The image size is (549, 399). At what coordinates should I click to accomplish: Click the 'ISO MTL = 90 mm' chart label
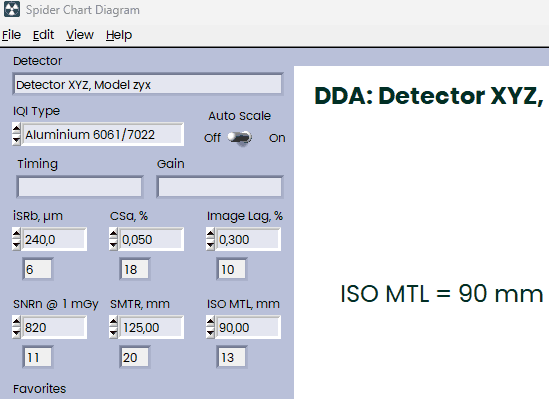click(442, 294)
